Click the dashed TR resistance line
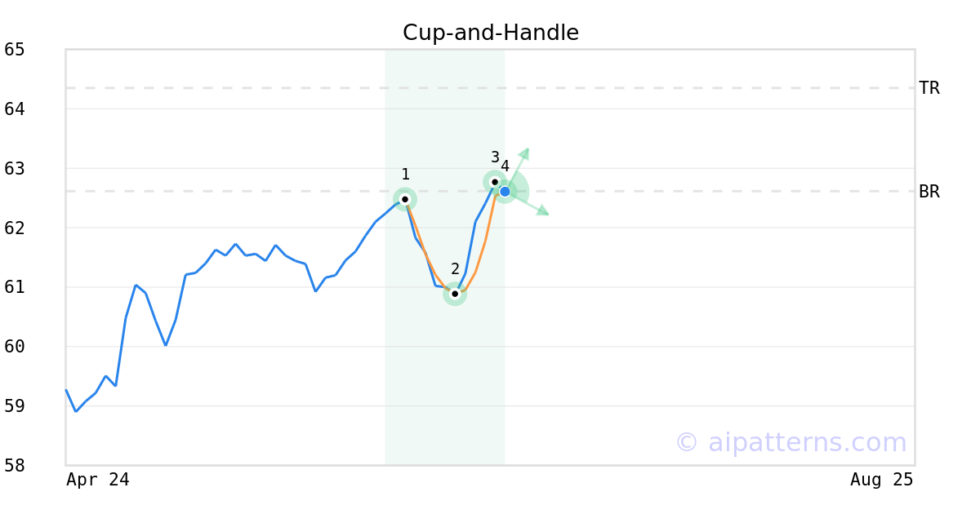This screenshot has height=514, width=980. [x=490, y=88]
